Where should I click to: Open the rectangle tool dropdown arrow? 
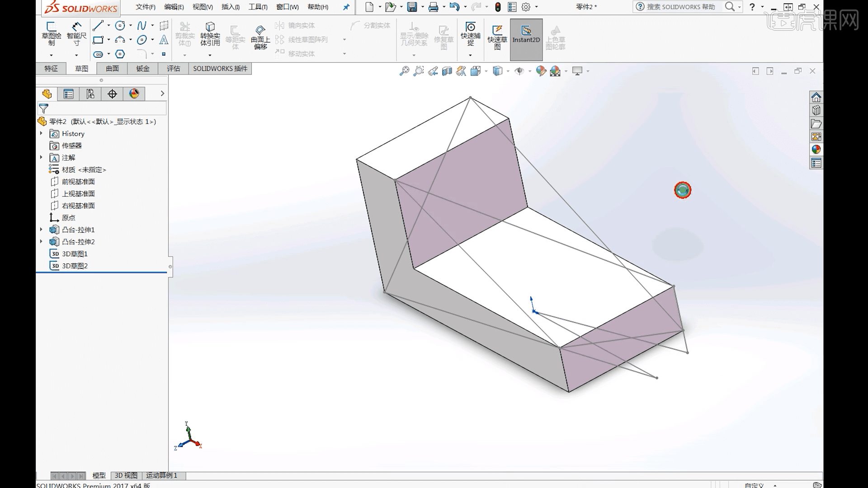[109, 40]
